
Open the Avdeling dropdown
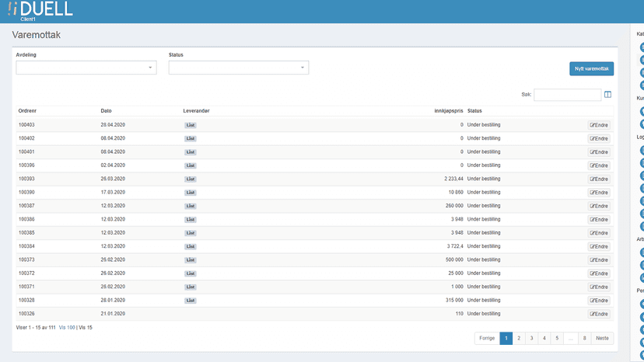[86, 68]
